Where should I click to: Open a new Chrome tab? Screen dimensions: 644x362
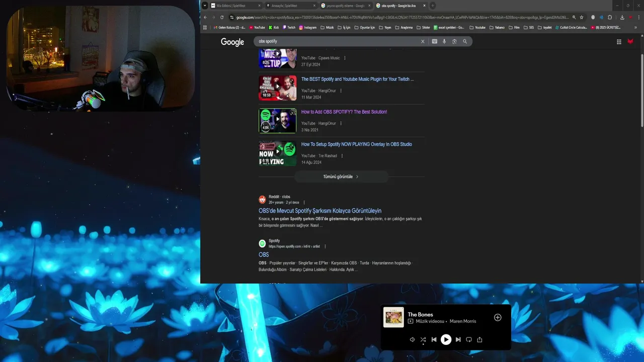tap(433, 6)
